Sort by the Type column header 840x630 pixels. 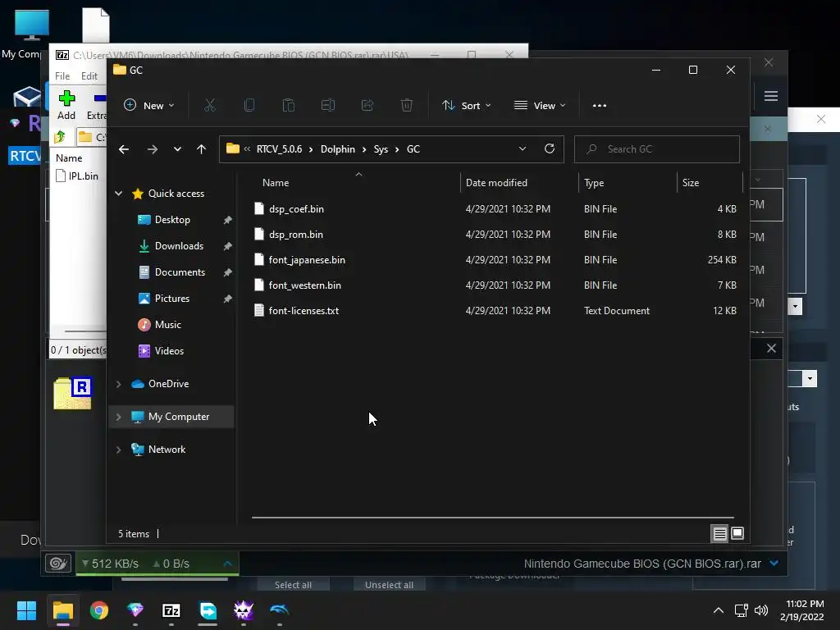(594, 183)
